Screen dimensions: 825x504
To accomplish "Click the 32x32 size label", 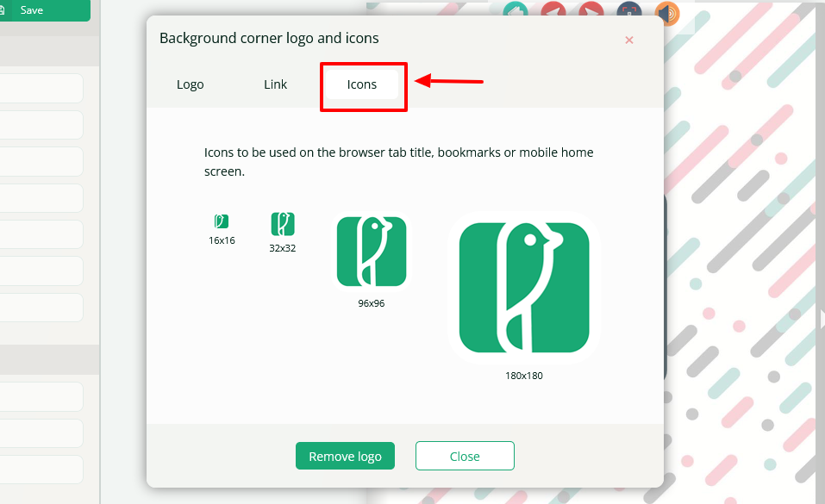I will (283, 248).
